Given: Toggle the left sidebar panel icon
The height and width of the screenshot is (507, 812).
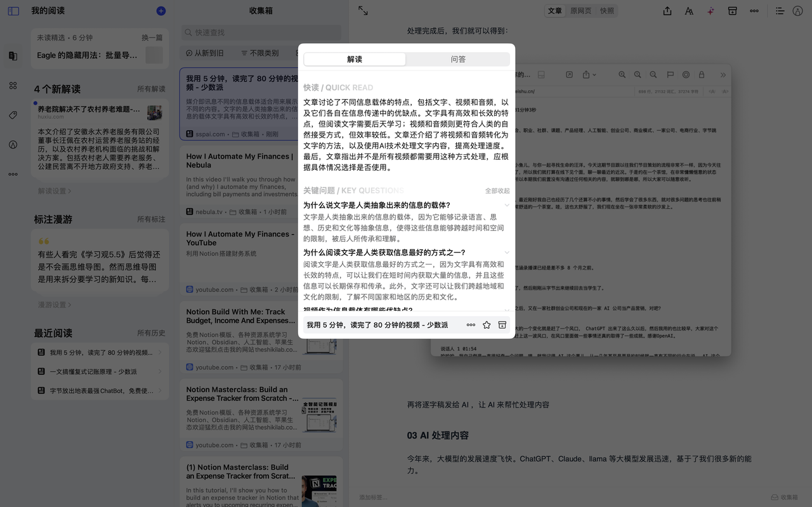Looking at the screenshot, I should (13, 11).
